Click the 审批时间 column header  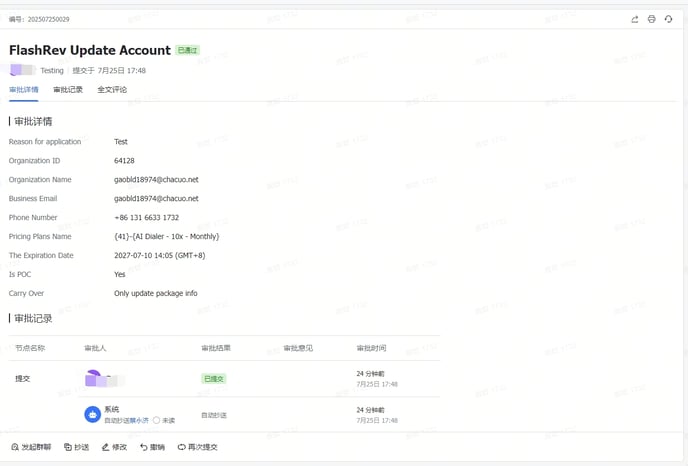click(x=371, y=348)
